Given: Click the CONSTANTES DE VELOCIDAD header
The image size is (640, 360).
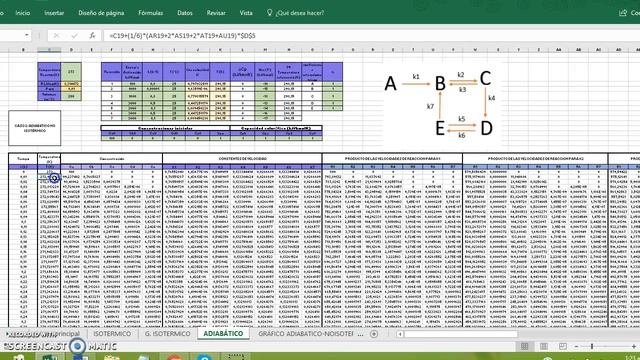Looking at the screenshot, I should tap(242, 158).
